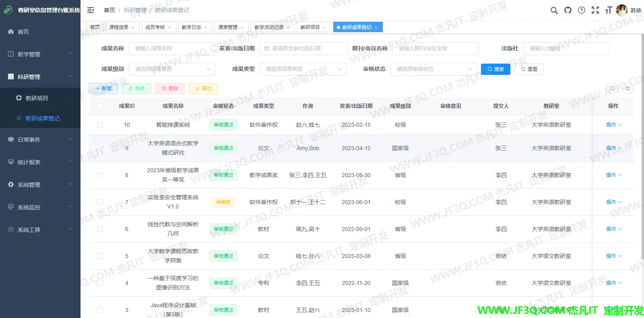This screenshot has width=644, height=318.
Task: Click the calendar icon in publication date field
Action: (266, 48)
